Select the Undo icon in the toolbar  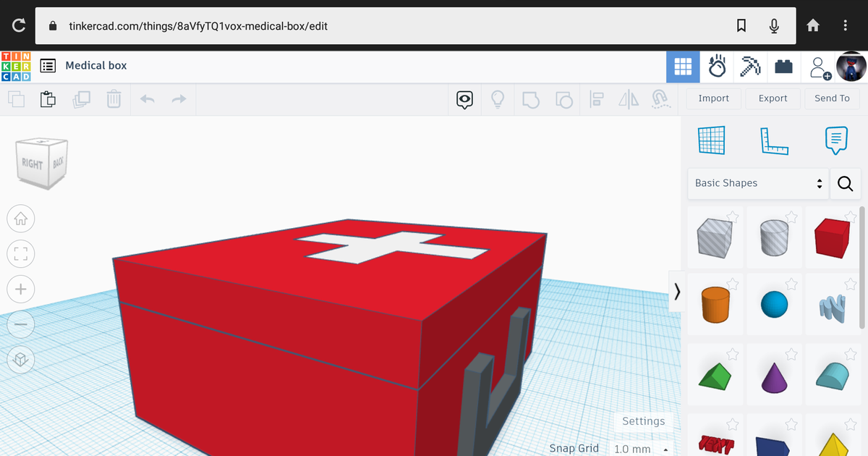point(147,98)
